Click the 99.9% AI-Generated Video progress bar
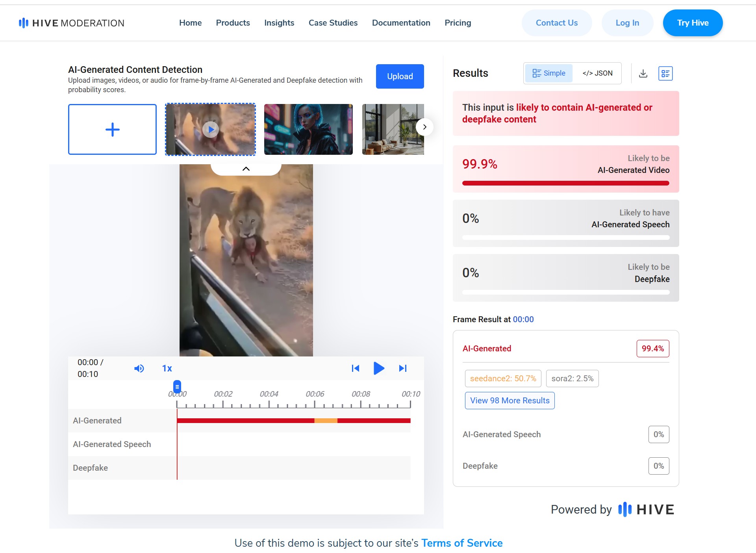 point(565,183)
